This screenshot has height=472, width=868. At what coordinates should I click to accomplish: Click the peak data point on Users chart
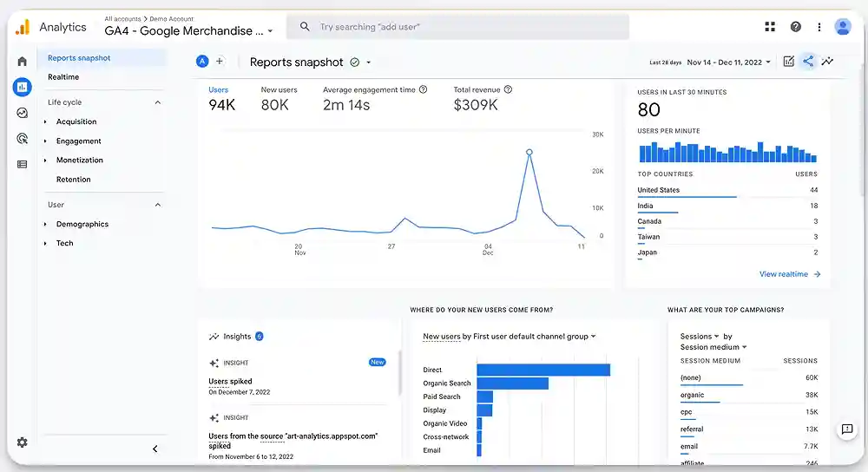coord(529,152)
